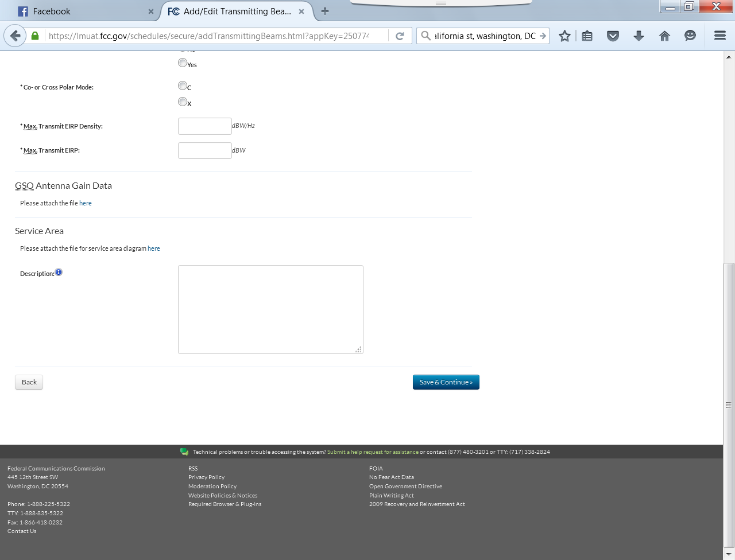Click the Description info icon
The image size is (735, 560).
pos(59,272)
